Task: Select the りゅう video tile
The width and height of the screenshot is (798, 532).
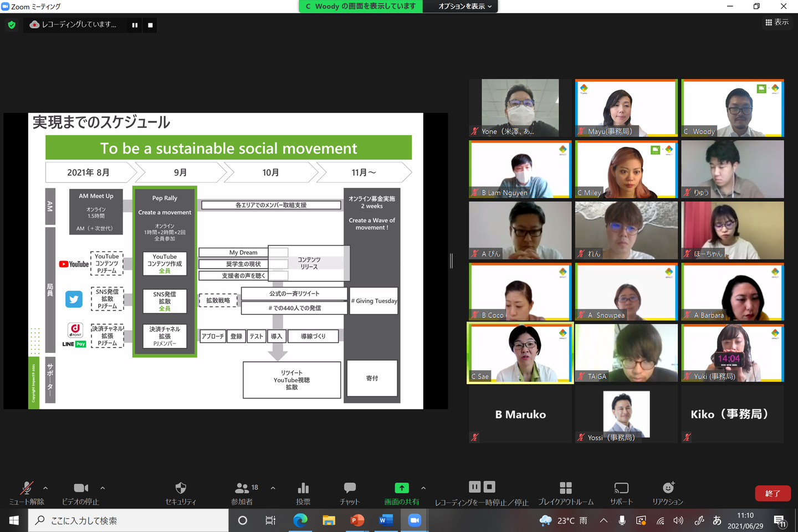Action: click(x=733, y=169)
